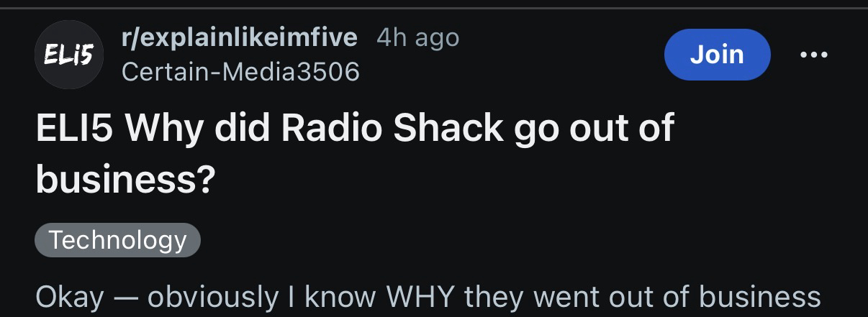Click the "4h ago" post timestamp

point(417,37)
